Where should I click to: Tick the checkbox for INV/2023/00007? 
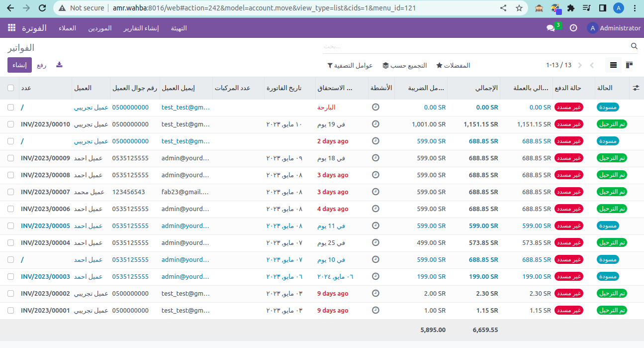[11, 192]
